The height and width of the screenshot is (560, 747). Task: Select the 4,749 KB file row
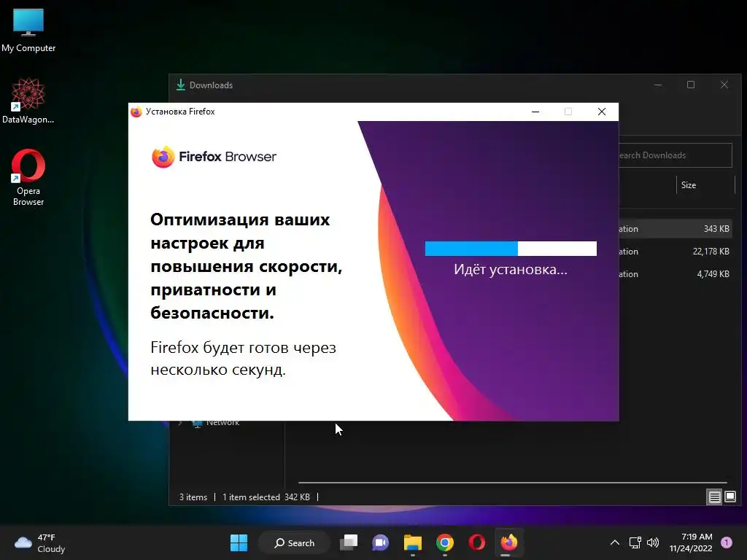675,274
